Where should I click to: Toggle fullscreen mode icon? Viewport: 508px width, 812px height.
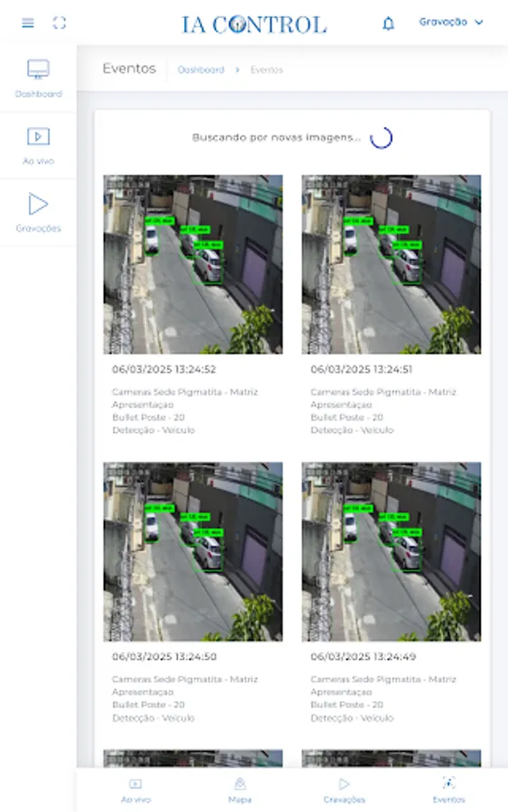coord(59,23)
